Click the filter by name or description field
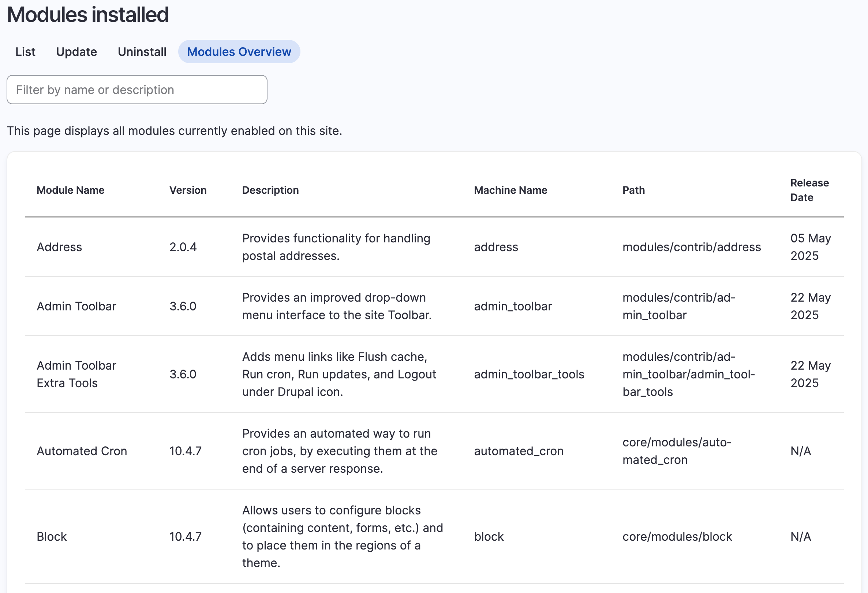868x593 pixels. pos(137,89)
